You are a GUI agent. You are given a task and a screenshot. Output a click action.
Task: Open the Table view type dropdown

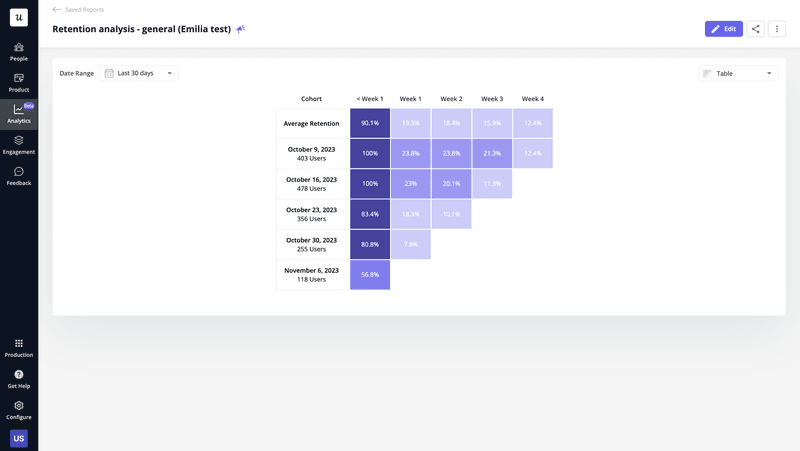(x=738, y=73)
